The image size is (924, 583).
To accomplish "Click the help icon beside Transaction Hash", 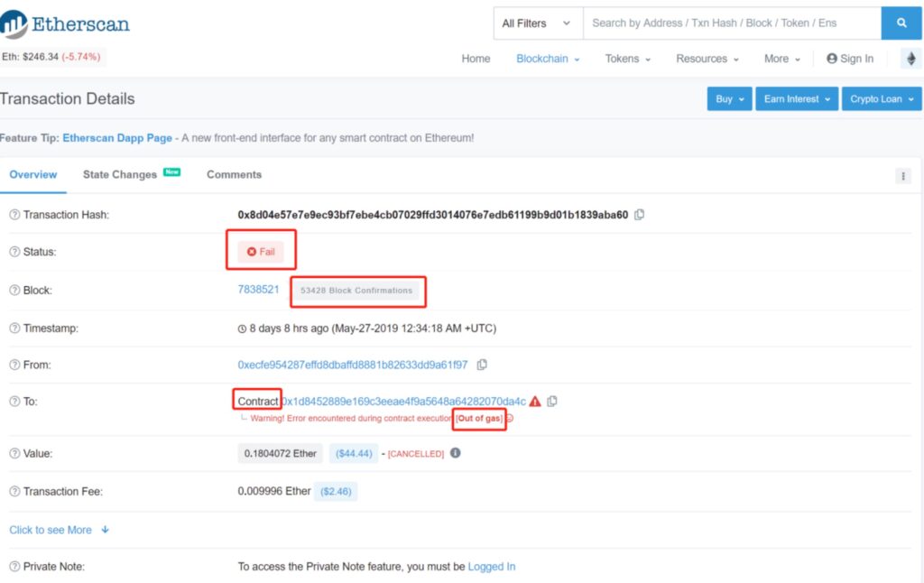I will (14, 215).
